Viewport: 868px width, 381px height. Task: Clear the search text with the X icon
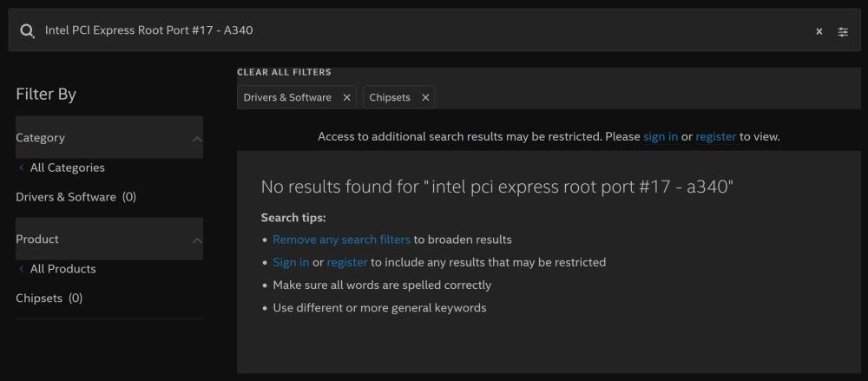pyautogui.click(x=819, y=31)
